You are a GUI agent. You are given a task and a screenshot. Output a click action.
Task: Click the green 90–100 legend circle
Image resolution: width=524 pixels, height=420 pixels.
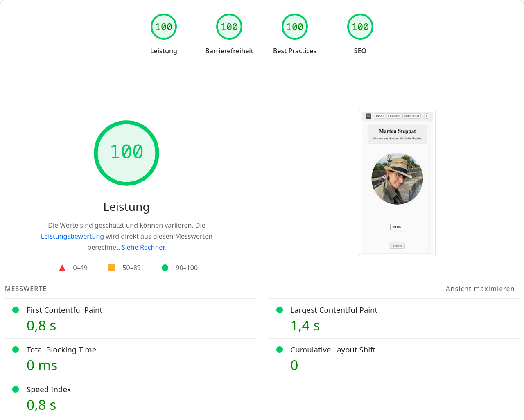coord(165,268)
